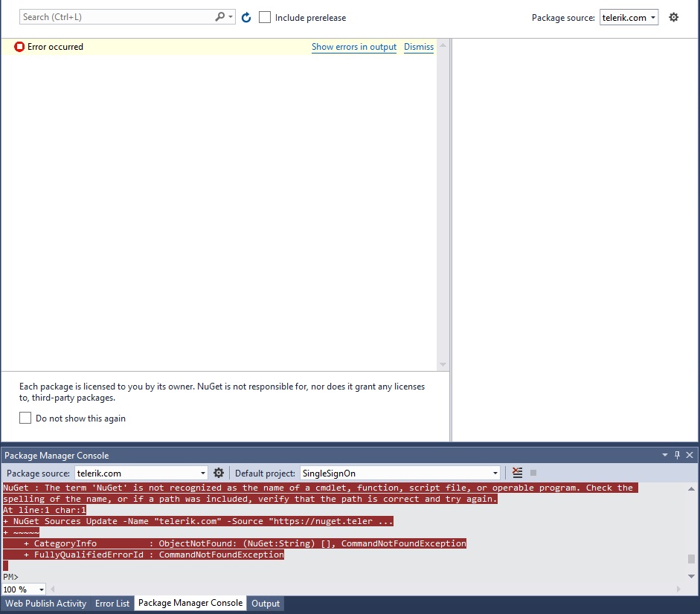Click the 'Error occurred' message text
The height and width of the screenshot is (614, 700).
click(x=55, y=46)
